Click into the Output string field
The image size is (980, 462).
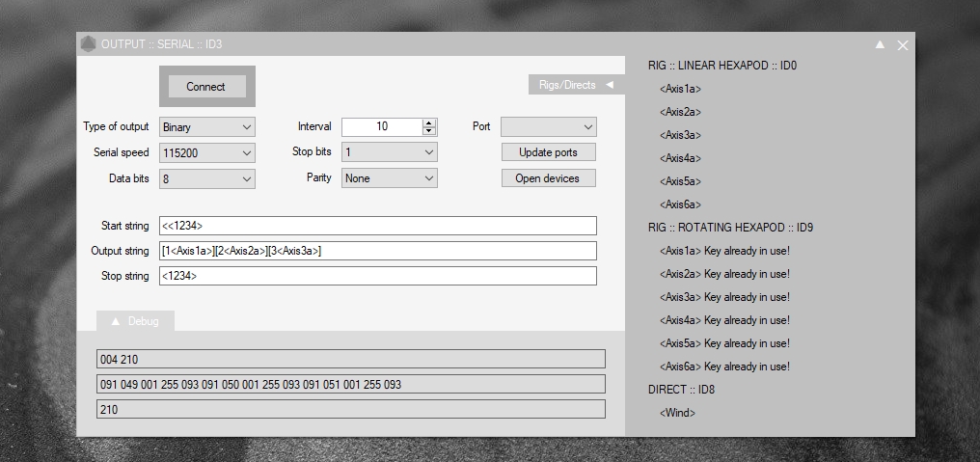377,251
